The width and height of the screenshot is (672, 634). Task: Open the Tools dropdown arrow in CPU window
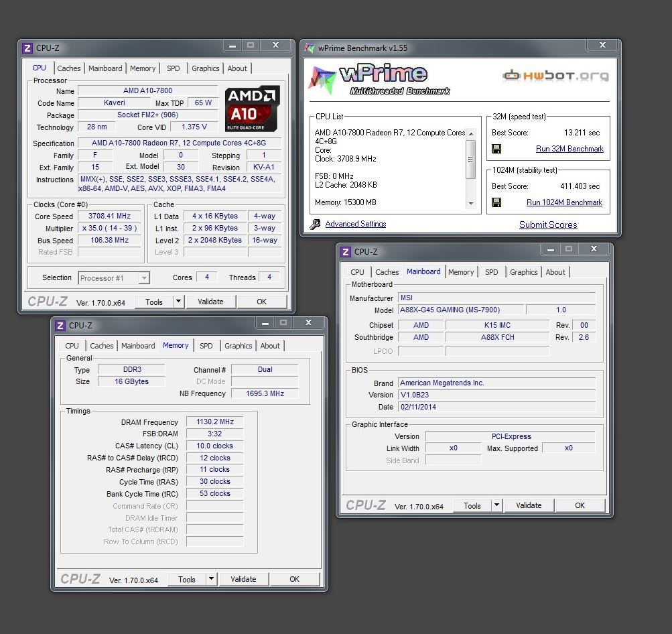[x=179, y=302]
